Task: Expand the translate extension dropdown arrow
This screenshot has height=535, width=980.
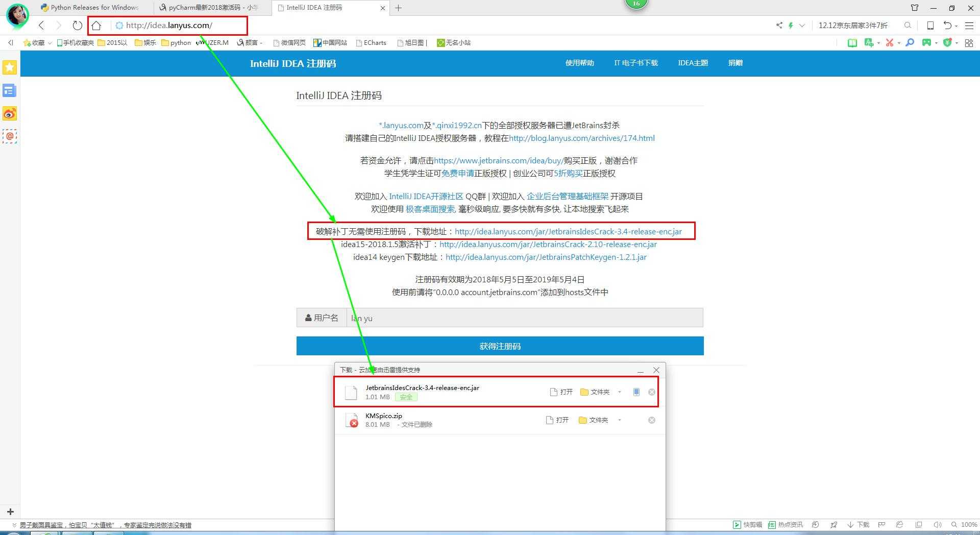Action: [878, 43]
